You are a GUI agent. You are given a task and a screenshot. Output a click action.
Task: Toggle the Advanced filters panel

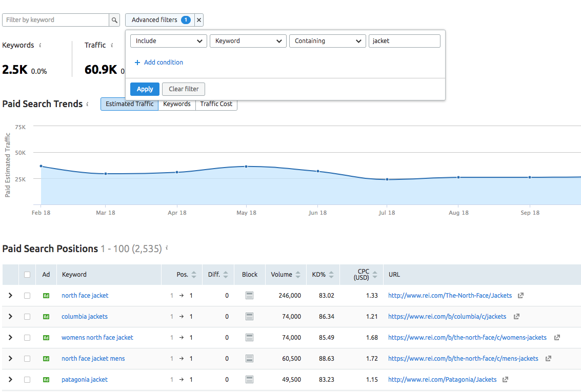click(x=160, y=20)
